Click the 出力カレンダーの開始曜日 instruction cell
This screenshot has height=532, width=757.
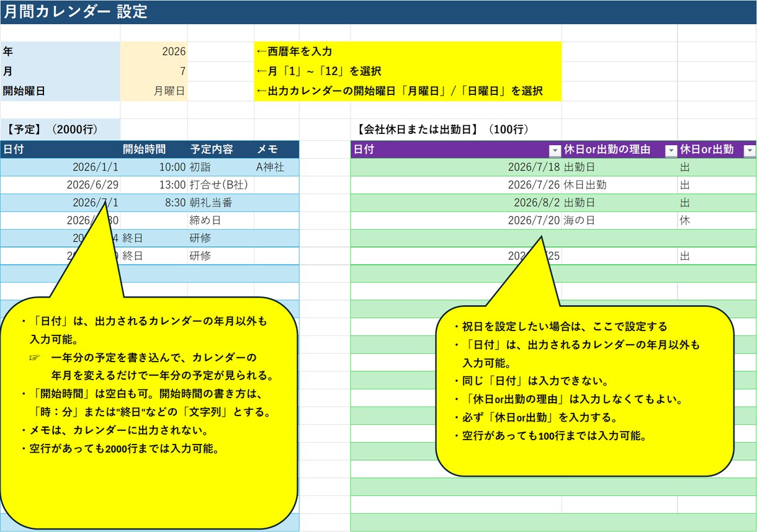point(408,91)
